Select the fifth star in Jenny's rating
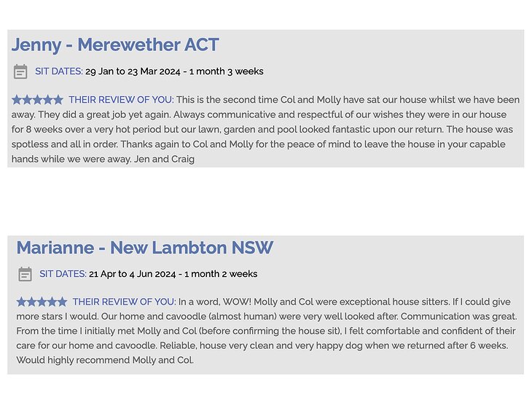Image resolution: width=532 pixels, height=408 pixels. tap(58, 100)
